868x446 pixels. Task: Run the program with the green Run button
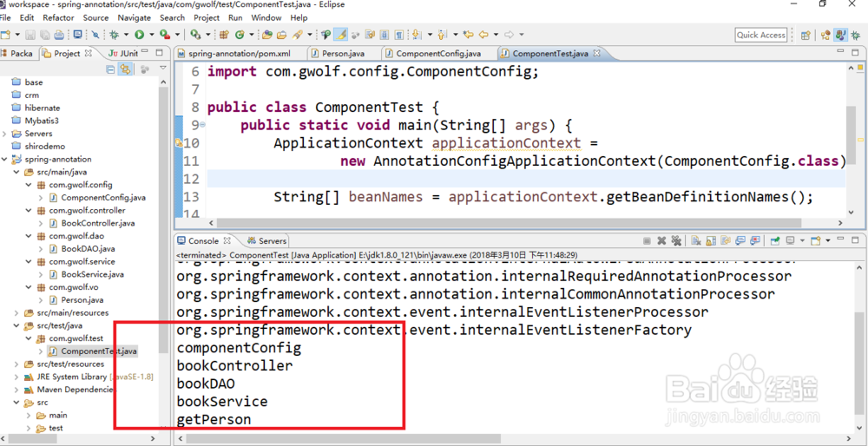click(139, 35)
